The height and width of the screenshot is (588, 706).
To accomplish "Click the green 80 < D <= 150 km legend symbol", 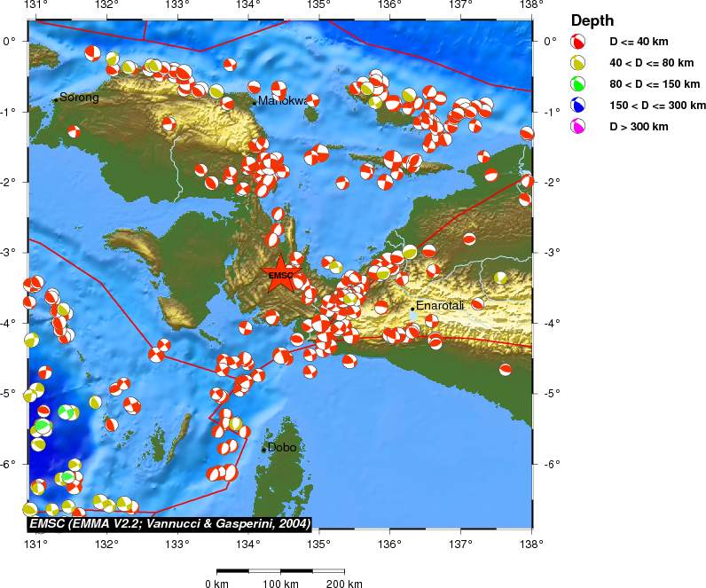I will tap(577, 84).
